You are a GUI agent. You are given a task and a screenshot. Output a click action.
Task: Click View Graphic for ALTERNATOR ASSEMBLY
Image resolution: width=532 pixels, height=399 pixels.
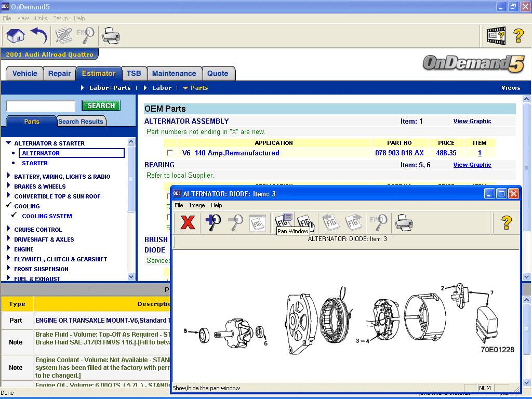point(472,121)
